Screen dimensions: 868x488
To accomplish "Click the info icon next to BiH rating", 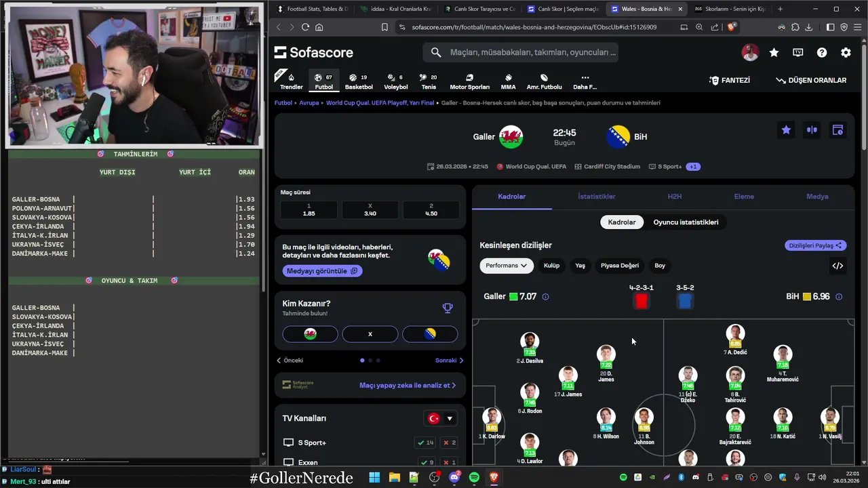I will pos(839,297).
